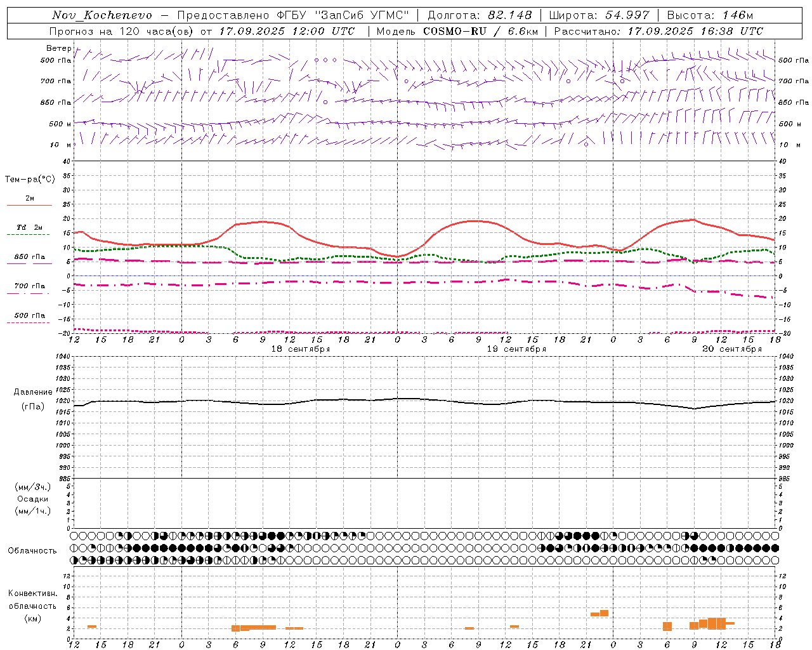Click the Давление panel label
This screenshot has height=650, width=812.
33,392
